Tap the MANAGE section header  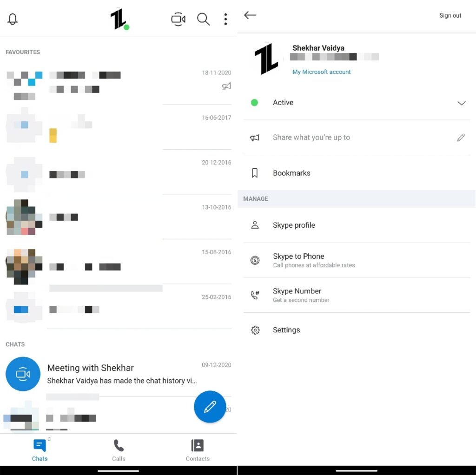pos(256,199)
